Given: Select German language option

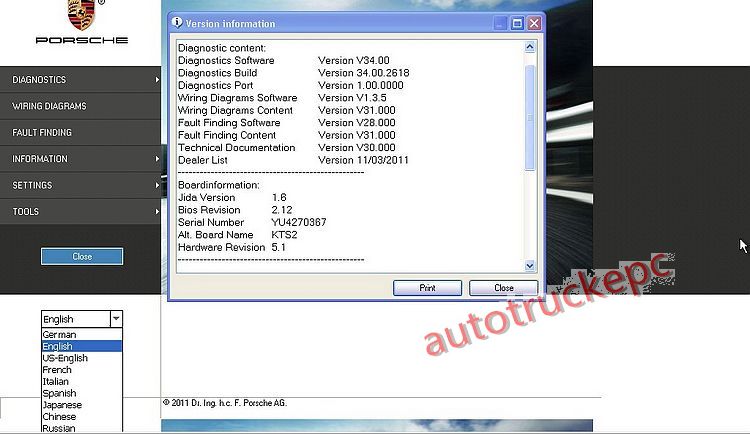Looking at the screenshot, I should (x=82, y=334).
